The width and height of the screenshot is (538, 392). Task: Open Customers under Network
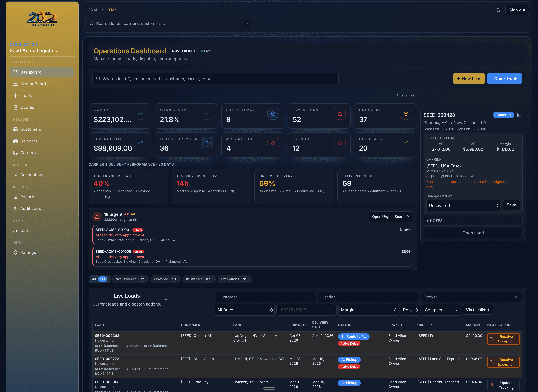point(30,129)
